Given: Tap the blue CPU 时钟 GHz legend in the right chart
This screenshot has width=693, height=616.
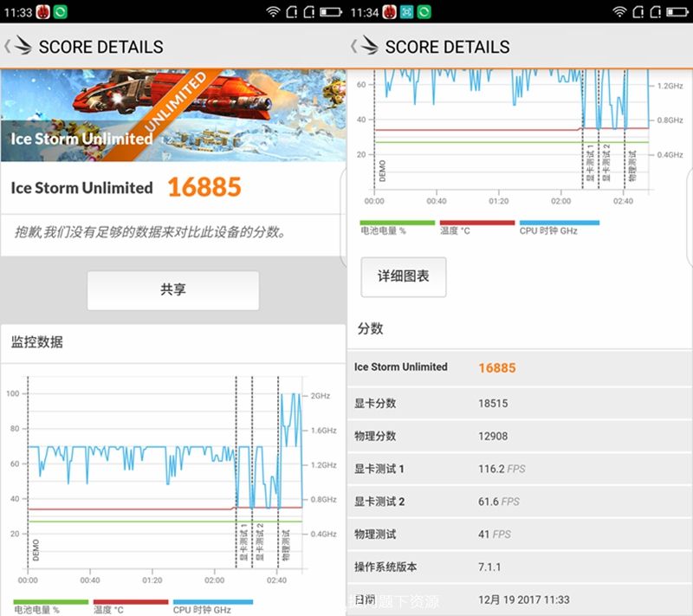Looking at the screenshot, I should click(x=559, y=228).
